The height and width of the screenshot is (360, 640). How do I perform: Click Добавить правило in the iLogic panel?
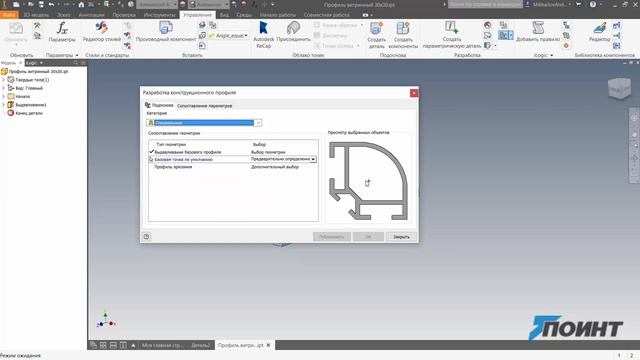click(538, 32)
